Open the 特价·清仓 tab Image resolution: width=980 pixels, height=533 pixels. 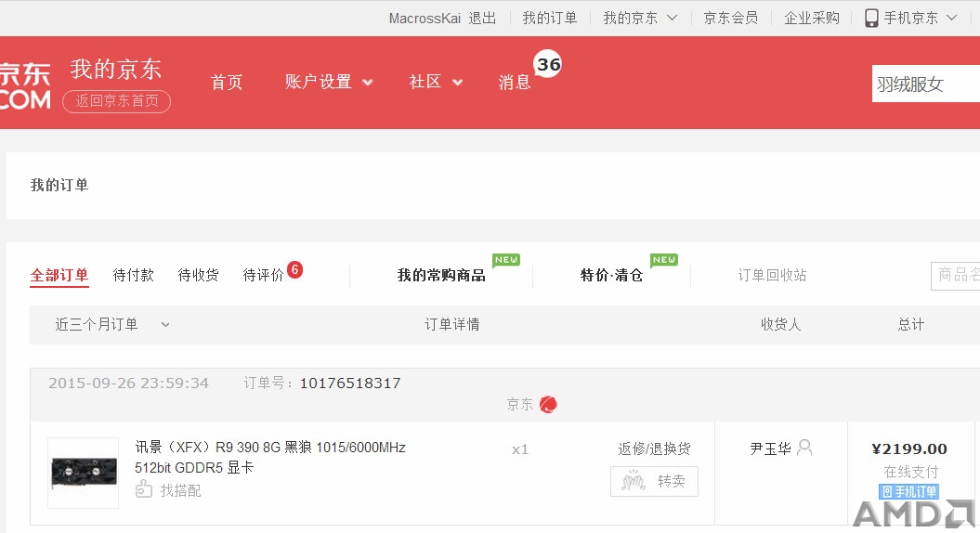tap(611, 275)
